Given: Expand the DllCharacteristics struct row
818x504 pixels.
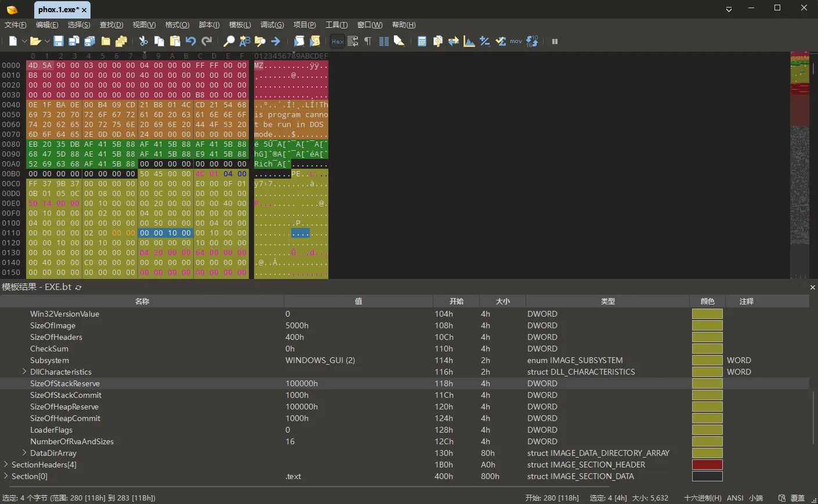Looking at the screenshot, I should coord(24,371).
